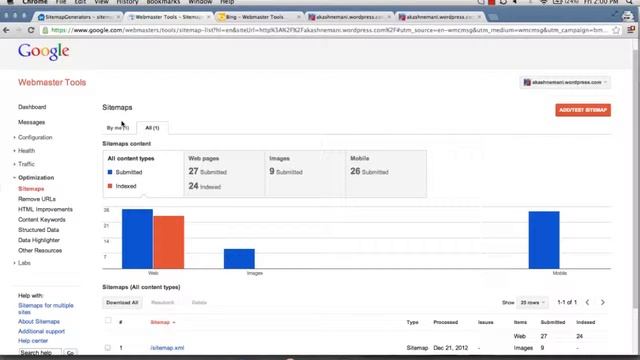
Task: Open the Show 25 rows dropdown
Action: tap(532, 302)
